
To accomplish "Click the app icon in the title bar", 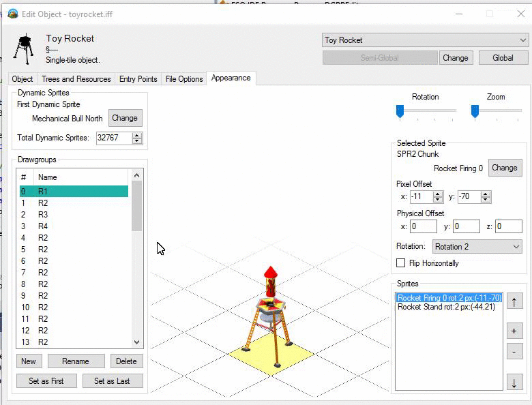I will pos(12,14).
